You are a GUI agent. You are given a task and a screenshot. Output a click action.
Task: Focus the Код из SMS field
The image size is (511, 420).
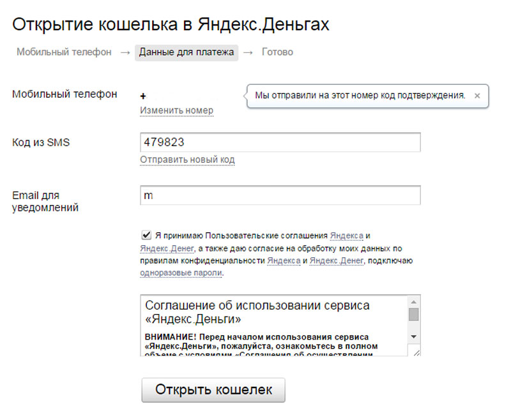pos(280,142)
